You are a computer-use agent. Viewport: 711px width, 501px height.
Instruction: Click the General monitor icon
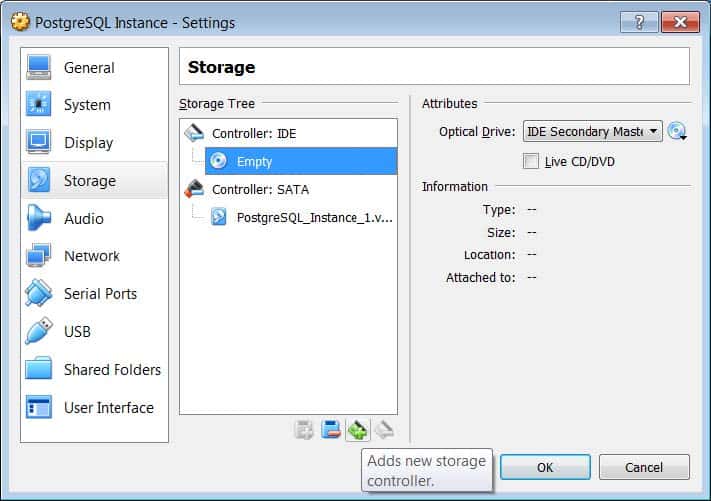[39, 67]
